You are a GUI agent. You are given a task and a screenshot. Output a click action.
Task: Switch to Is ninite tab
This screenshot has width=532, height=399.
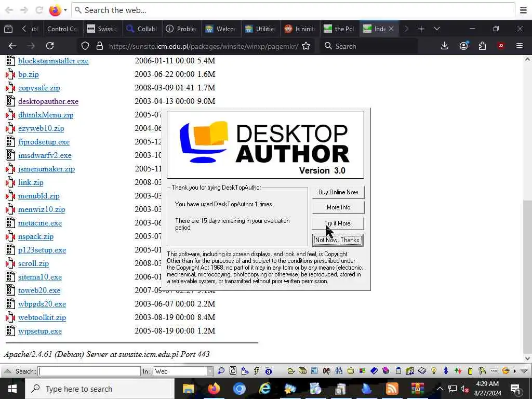(x=300, y=29)
